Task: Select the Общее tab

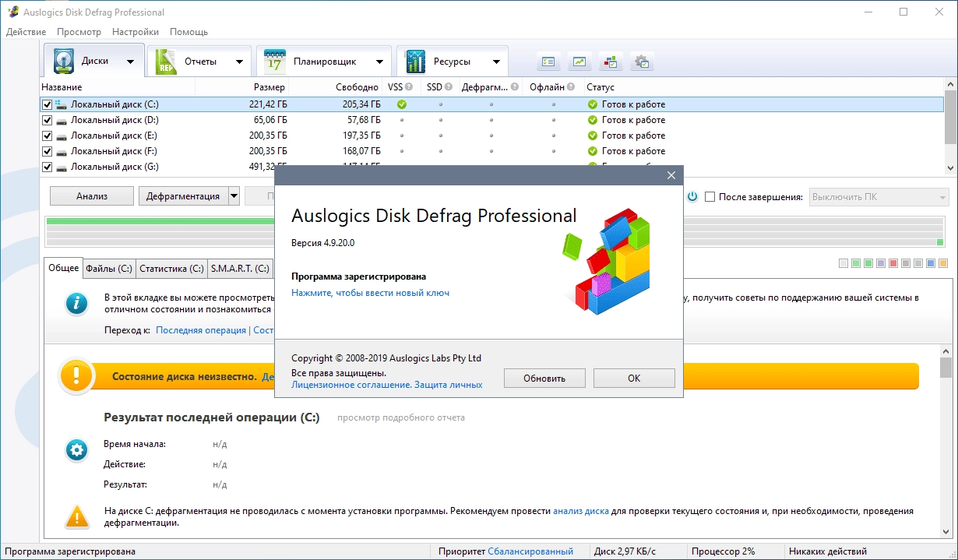Action: click(64, 268)
